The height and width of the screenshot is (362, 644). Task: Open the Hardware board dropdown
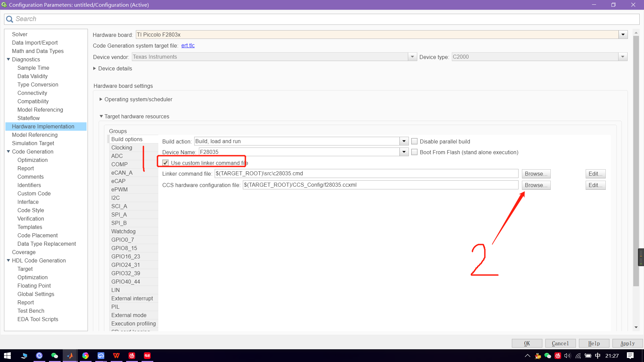click(623, 35)
